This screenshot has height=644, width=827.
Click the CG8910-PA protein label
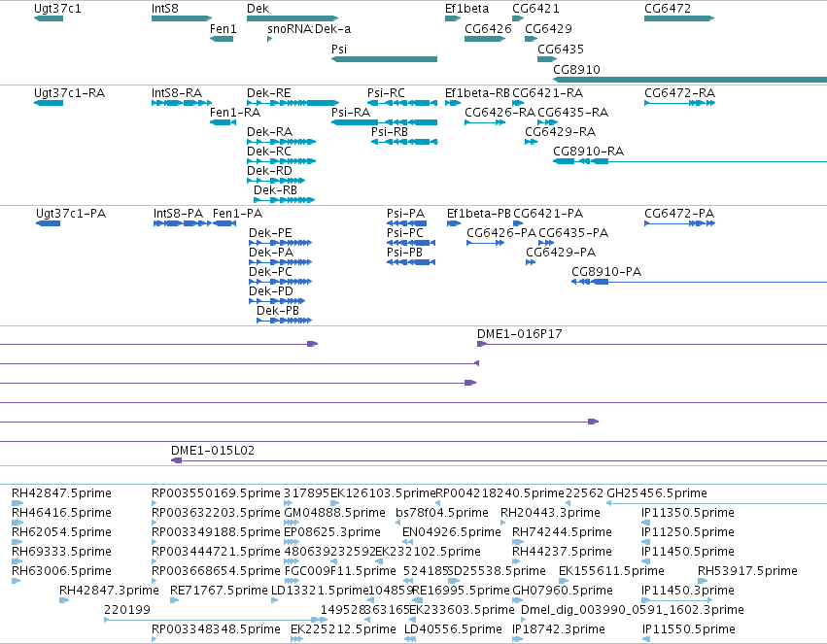click(606, 272)
